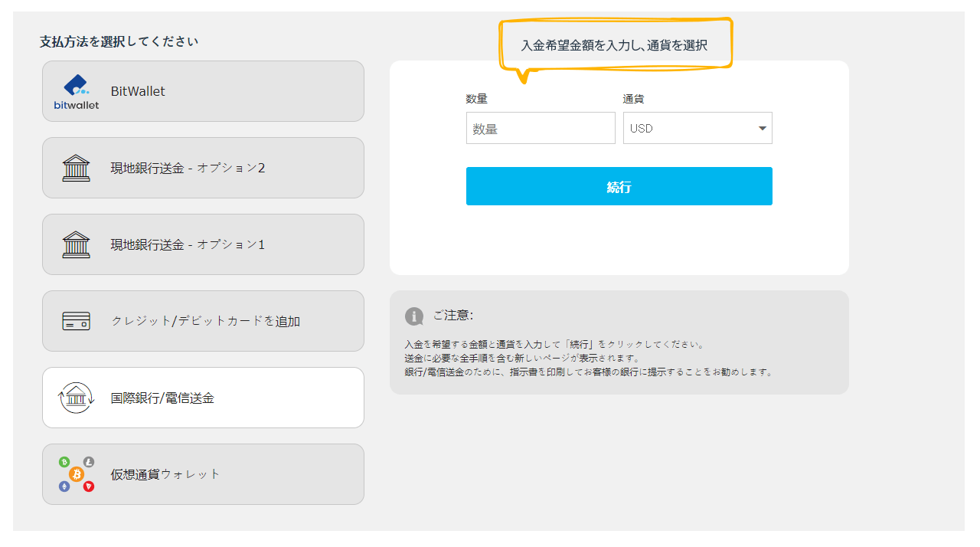Viewport: 980px width, 547px height.
Task: Click the info icon next to ご注意
Action: (x=414, y=316)
